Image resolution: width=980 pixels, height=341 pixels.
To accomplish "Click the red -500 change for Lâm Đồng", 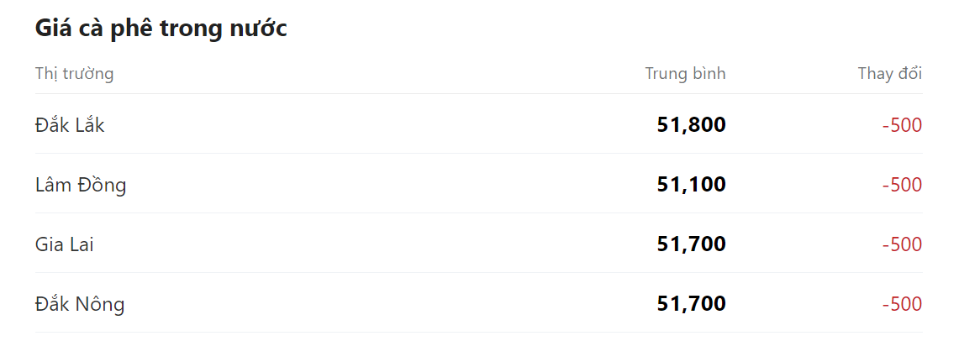I will (x=902, y=185).
